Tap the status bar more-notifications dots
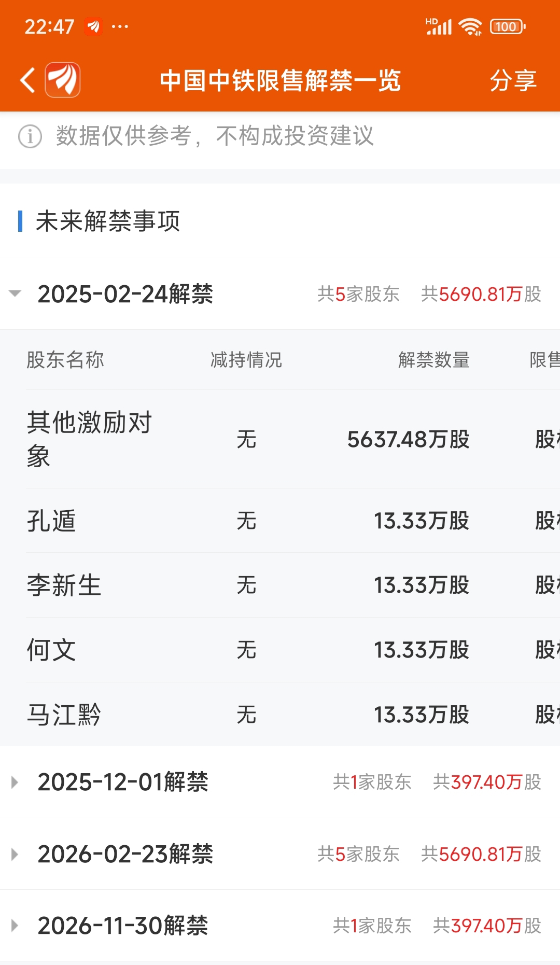The height and width of the screenshot is (965, 560). pos(120,26)
